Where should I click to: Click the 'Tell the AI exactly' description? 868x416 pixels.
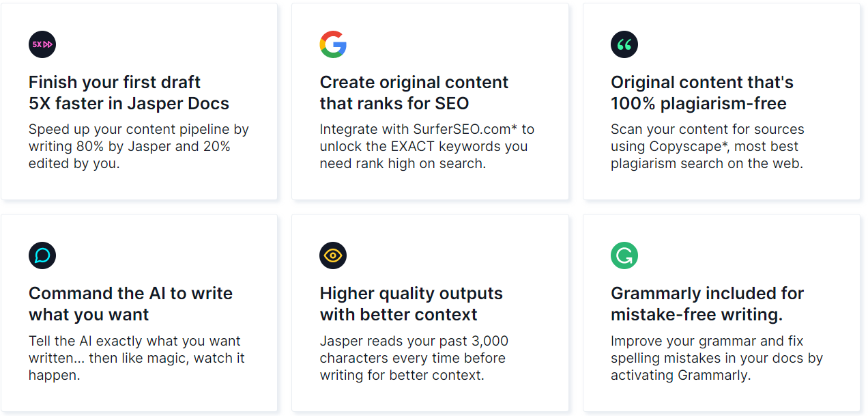[x=136, y=358]
